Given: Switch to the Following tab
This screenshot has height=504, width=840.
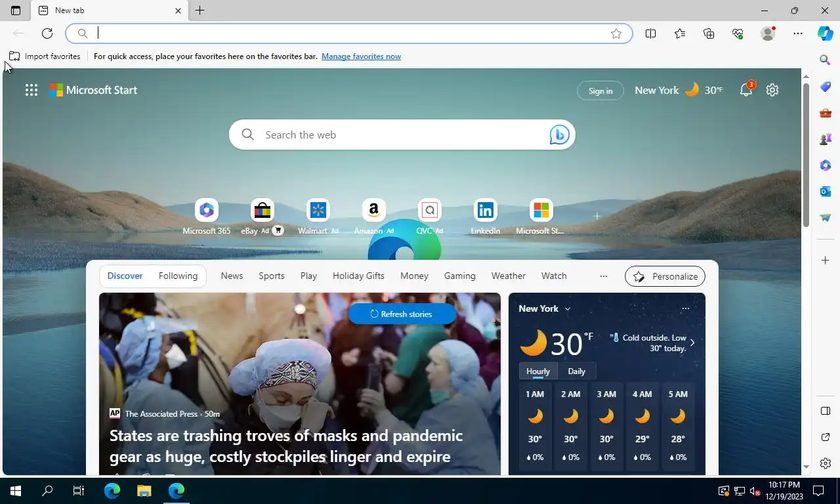Looking at the screenshot, I should [178, 276].
